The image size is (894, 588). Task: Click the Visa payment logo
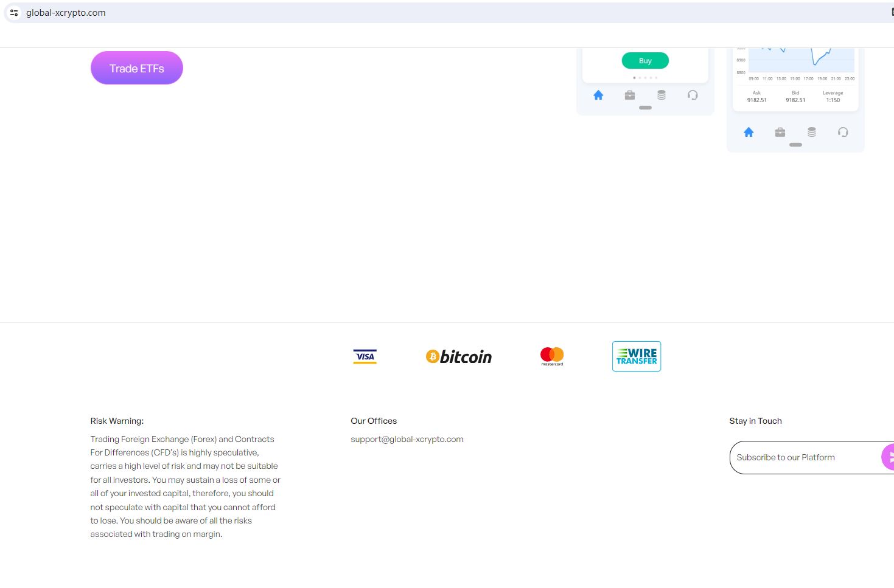pyautogui.click(x=365, y=356)
